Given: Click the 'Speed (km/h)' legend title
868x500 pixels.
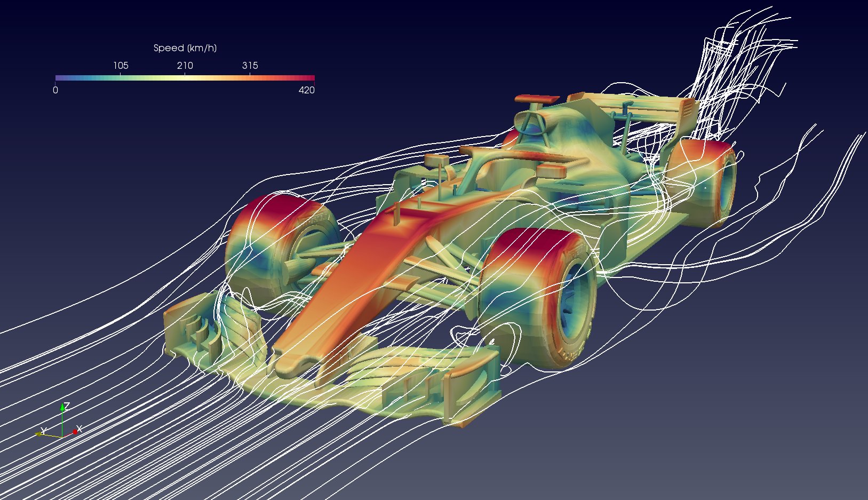Looking at the screenshot, I should coord(185,48).
